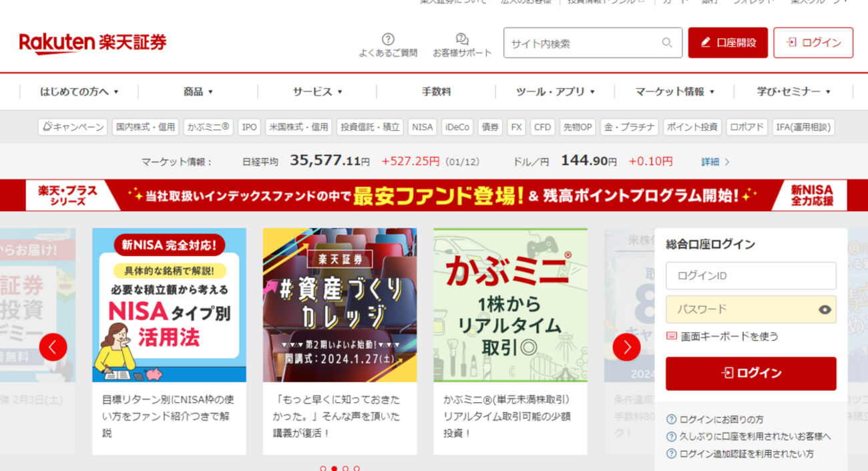Open market 詳細 chevron link
868x471 pixels.
[715, 162]
